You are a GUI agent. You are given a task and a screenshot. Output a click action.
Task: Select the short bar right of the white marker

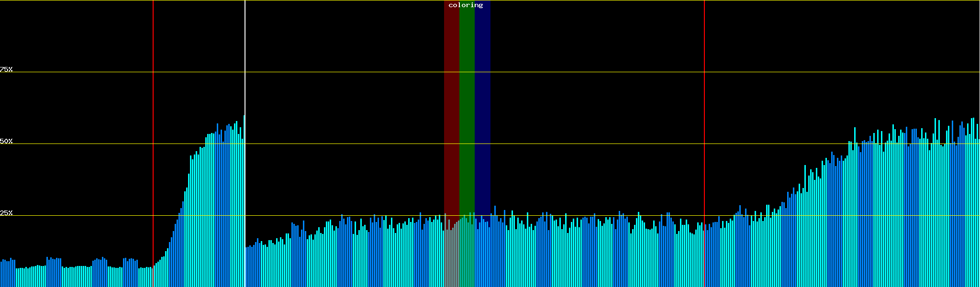246,268
